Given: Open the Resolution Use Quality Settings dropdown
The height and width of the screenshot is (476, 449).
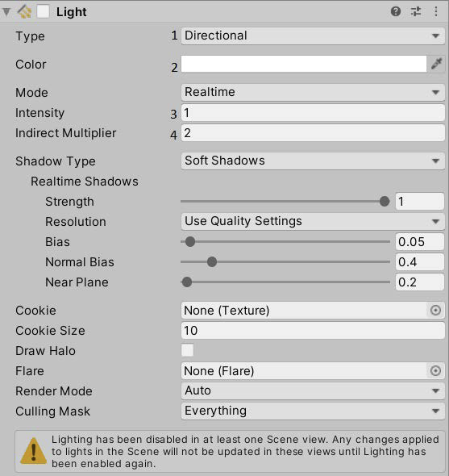Looking at the screenshot, I should (x=313, y=221).
